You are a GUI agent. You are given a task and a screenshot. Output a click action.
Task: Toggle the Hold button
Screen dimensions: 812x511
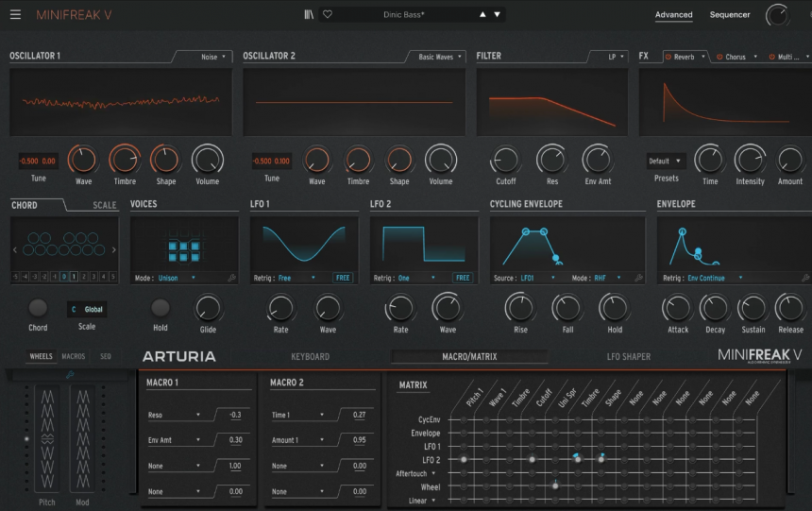coord(160,308)
